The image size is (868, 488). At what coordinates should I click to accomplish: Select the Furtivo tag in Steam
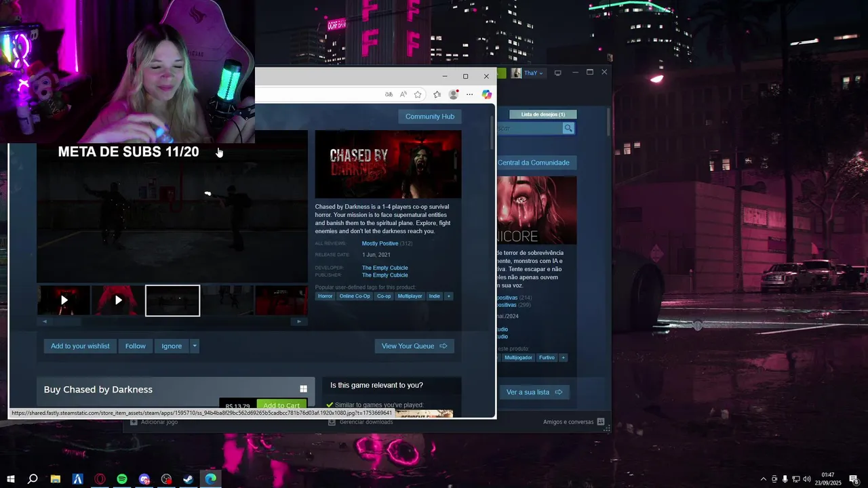(547, 357)
